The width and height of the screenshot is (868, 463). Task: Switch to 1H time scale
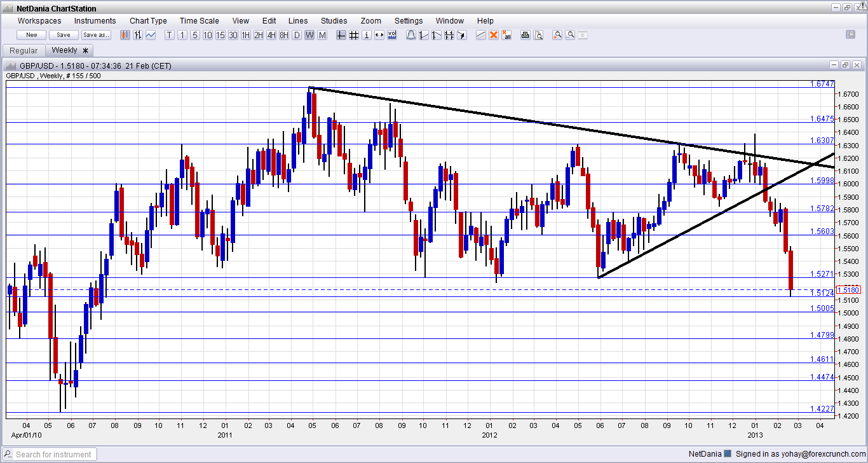(x=246, y=35)
